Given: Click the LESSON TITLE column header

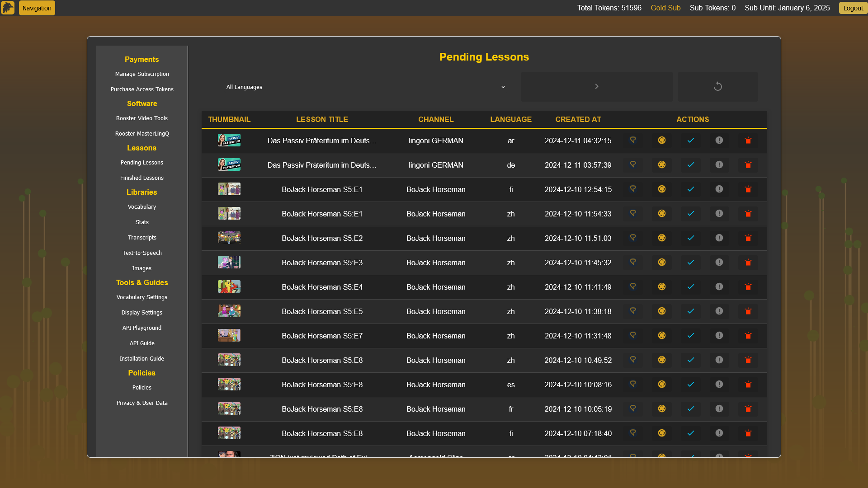Looking at the screenshot, I should (322, 119).
